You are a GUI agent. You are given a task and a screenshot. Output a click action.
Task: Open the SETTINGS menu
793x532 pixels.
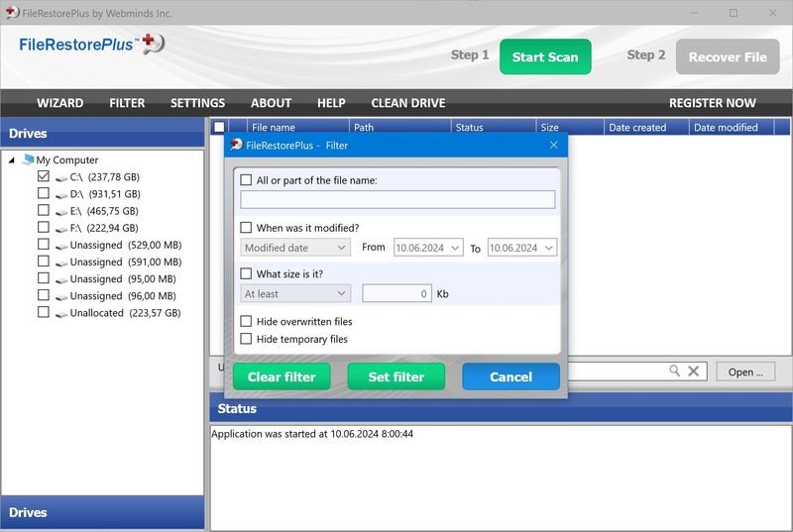pyautogui.click(x=197, y=103)
